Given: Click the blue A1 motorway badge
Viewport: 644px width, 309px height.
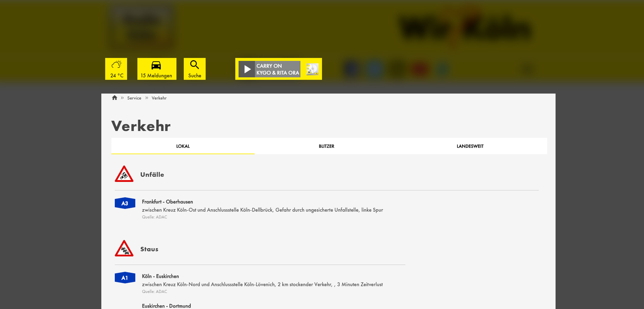Looking at the screenshot, I should pos(125,277).
